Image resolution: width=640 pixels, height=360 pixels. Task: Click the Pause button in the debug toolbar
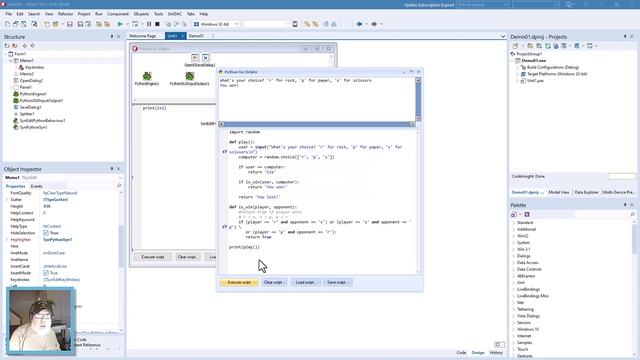pos(149,24)
